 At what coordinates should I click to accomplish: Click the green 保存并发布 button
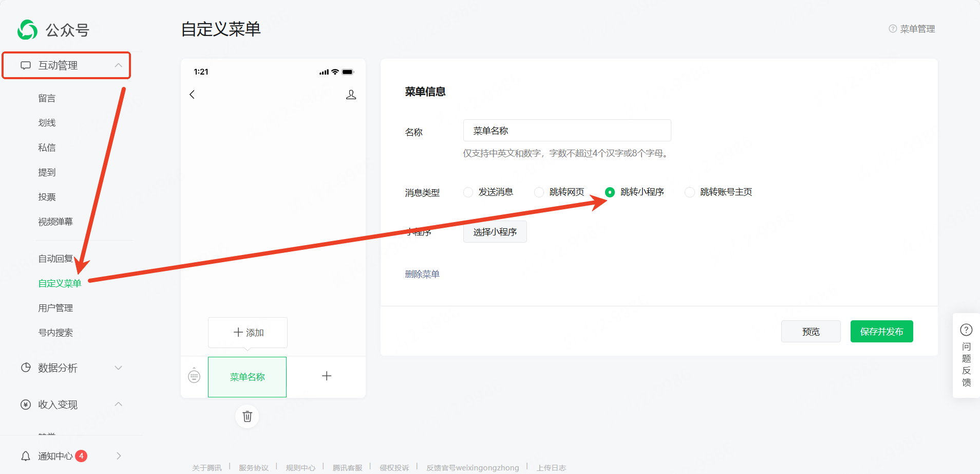pyautogui.click(x=882, y=332)
